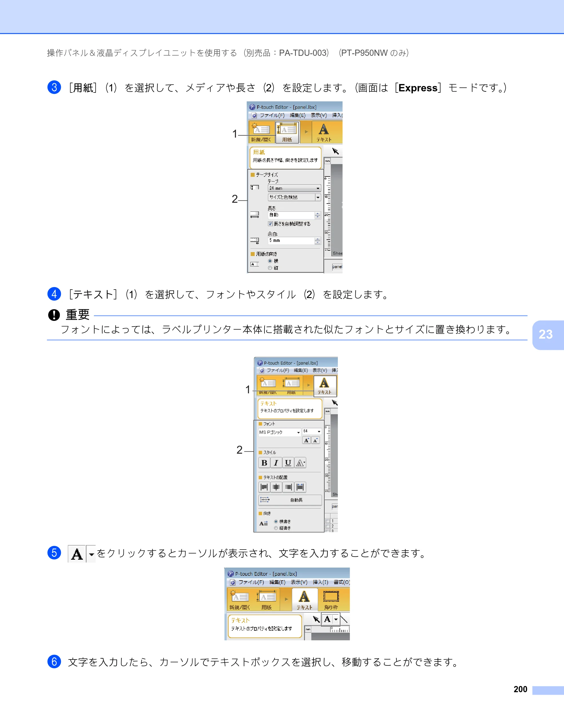Click Italic button in style section
Viewport: 564px width, 728px height.
click(x=276, y=463)
